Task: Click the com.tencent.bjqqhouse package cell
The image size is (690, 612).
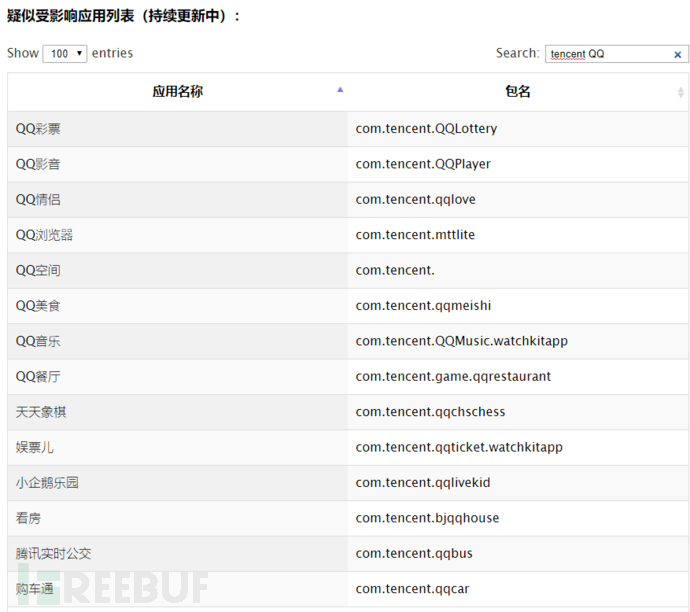Action: tap(427, 518)
